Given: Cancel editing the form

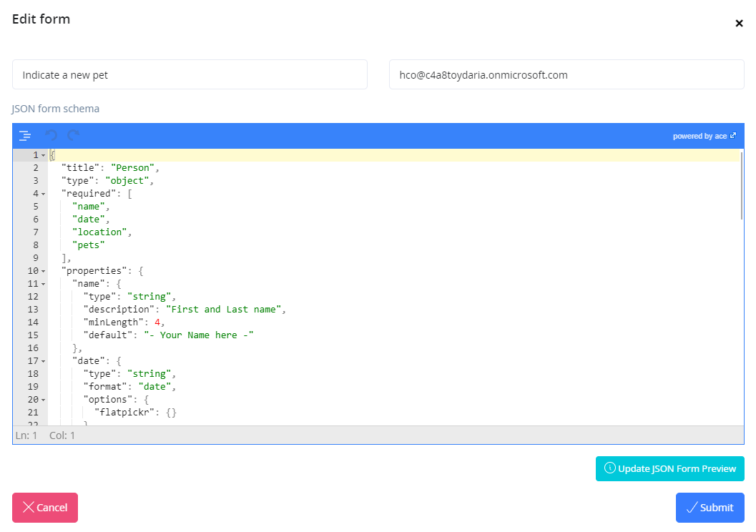Looking at the screenshot, I should pyautogui.click(x=45, y=508).
